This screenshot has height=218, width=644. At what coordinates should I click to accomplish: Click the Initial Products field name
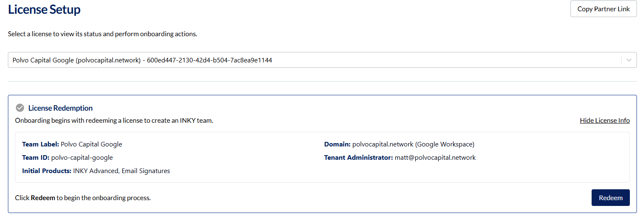[47, 171]
